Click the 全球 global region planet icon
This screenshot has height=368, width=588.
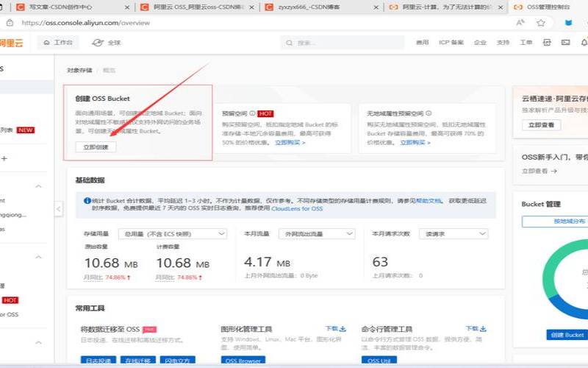tap(98, 43)
